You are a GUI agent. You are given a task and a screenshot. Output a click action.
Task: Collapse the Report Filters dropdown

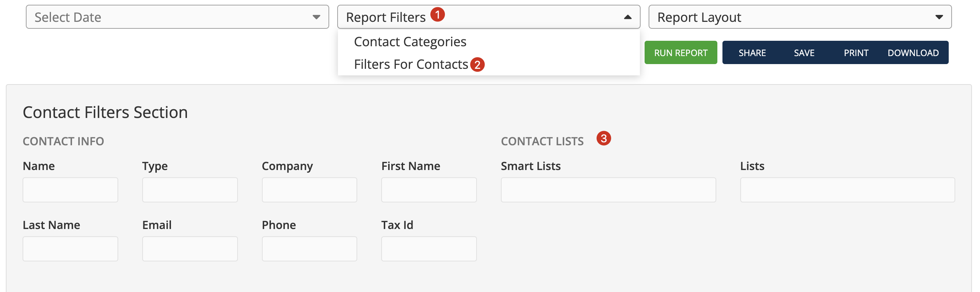(x=489, y=17)
